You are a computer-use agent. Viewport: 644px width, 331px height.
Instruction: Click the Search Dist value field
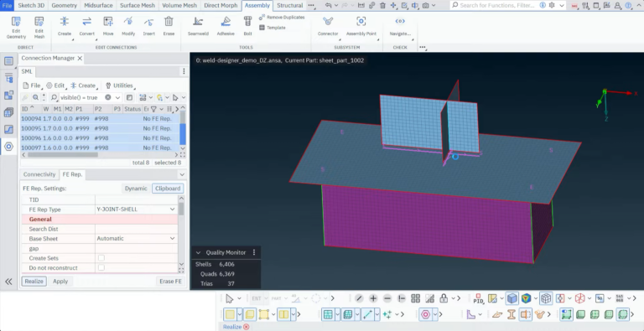tap(137, 229)
